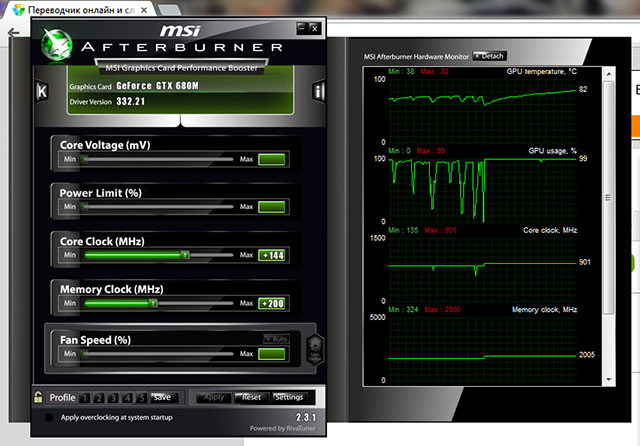Click the Core Voltage value field
The image size is (640, 446).
pyautogui.click(x=272, y=159)
